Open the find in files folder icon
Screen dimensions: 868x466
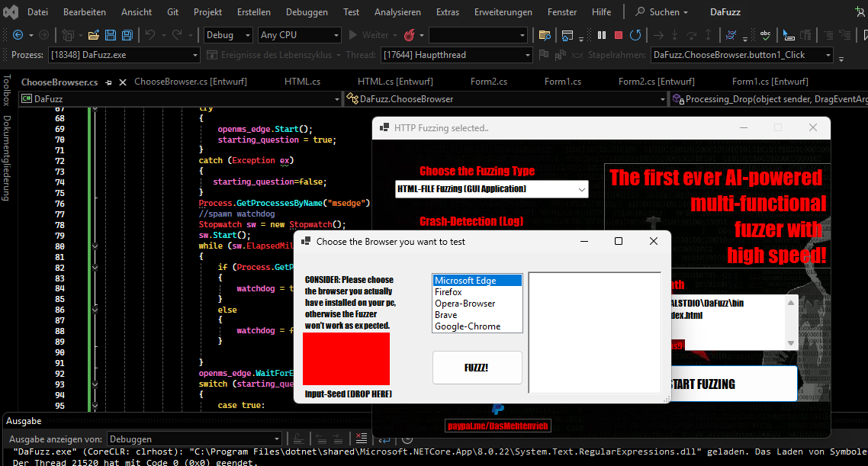545,35
